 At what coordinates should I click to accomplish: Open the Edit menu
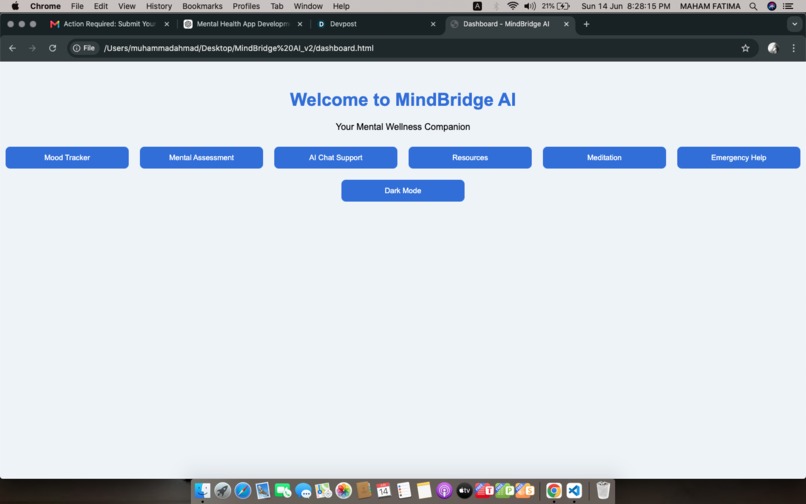[101, 6]
